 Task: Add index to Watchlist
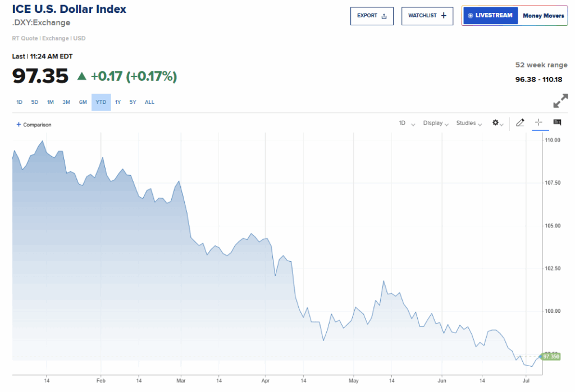pyautogui.click(x=427, y=16)
